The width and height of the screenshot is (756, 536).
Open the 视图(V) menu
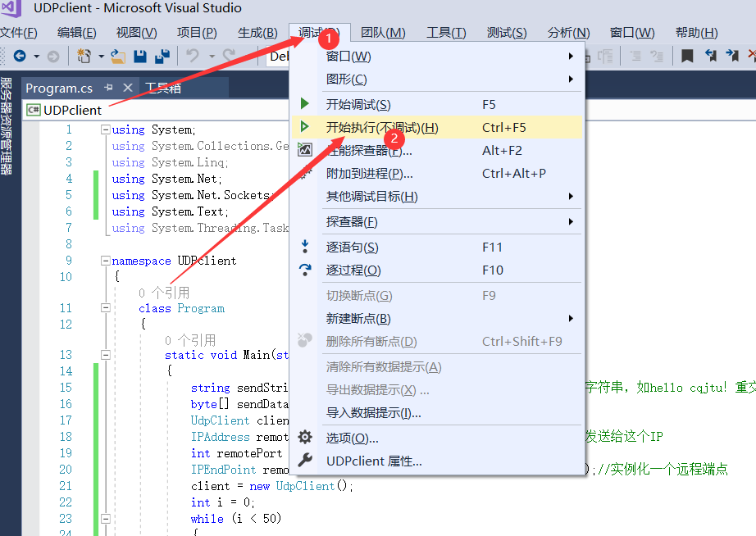136,33
